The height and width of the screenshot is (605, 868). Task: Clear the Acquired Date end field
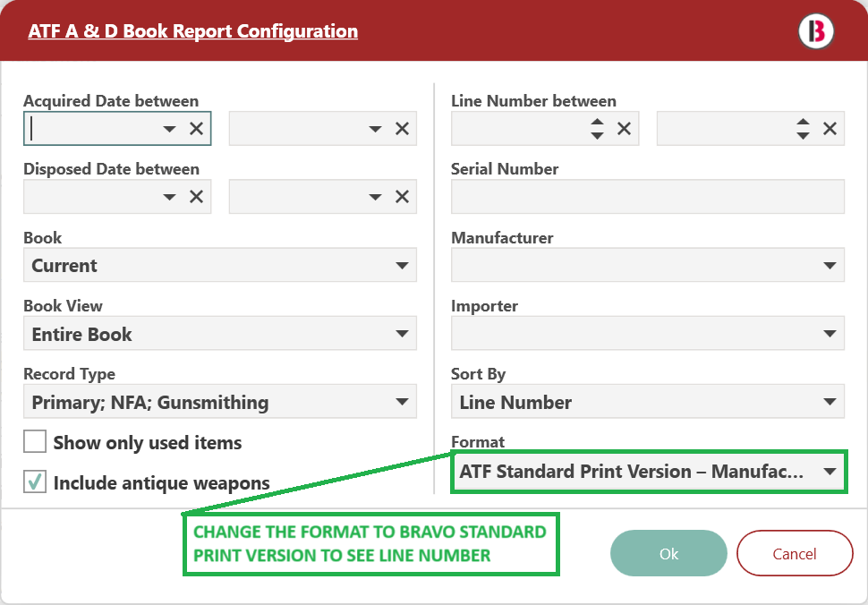pos(403,129)
